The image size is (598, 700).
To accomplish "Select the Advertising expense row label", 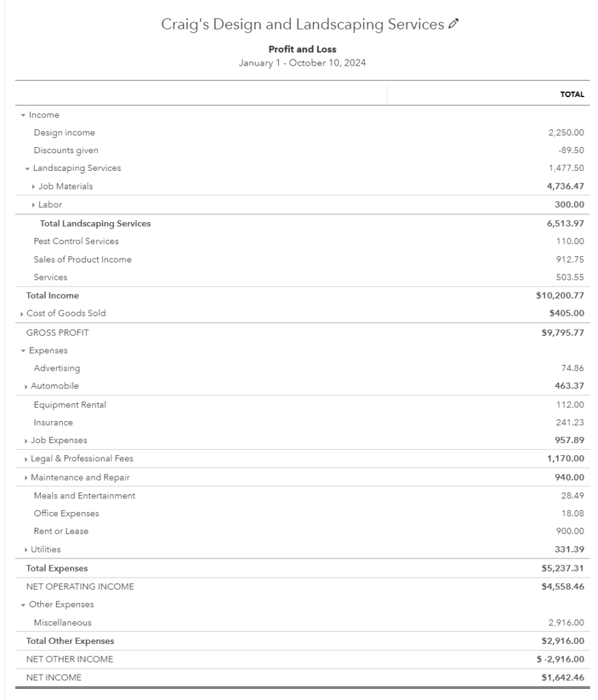I will [57, 368].
